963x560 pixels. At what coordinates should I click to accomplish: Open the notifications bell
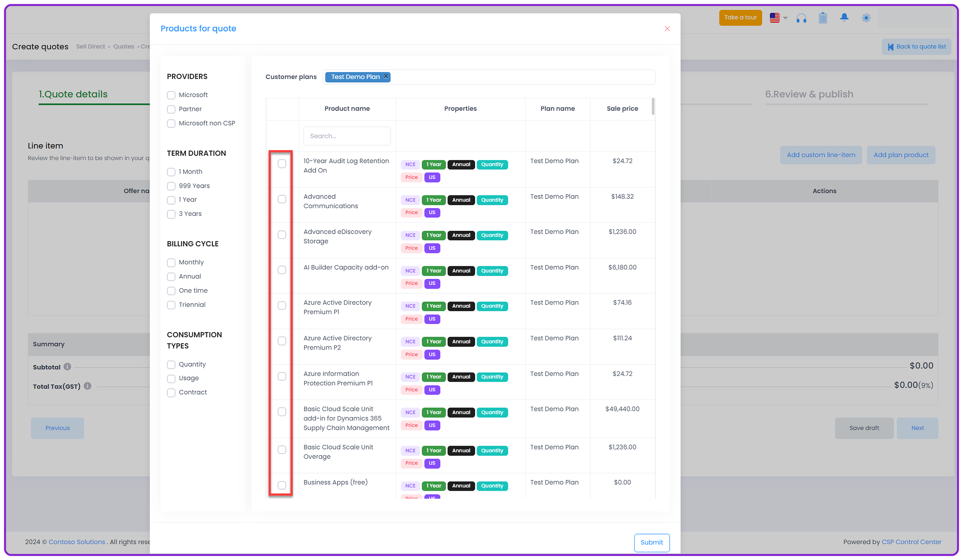844,18
